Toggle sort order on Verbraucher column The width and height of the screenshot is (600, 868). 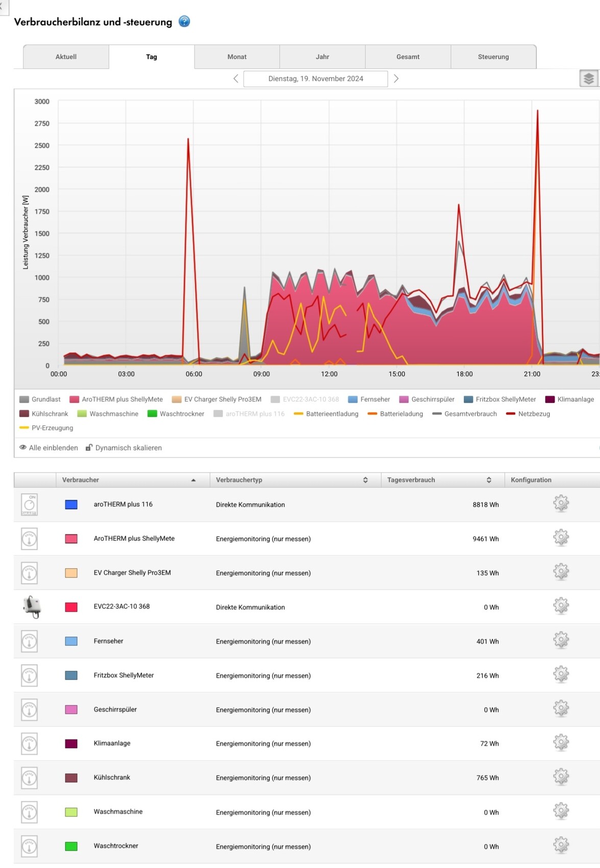193,480
